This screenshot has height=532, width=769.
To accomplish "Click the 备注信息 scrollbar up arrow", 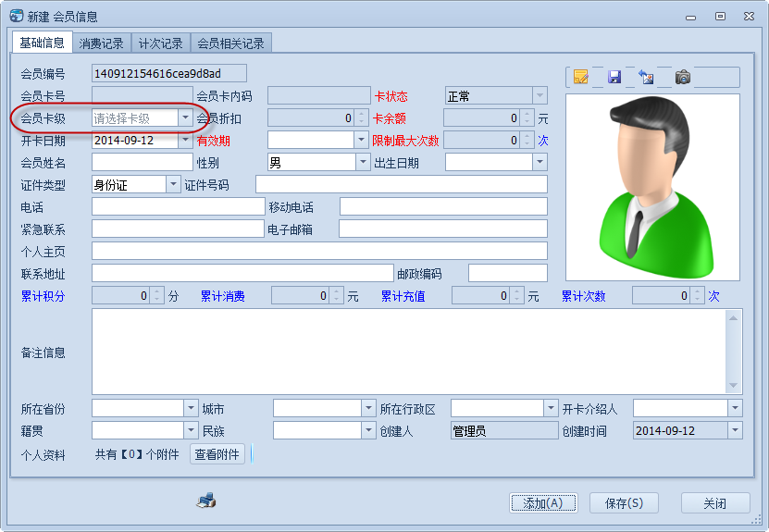I will click(x=733, y=317).
